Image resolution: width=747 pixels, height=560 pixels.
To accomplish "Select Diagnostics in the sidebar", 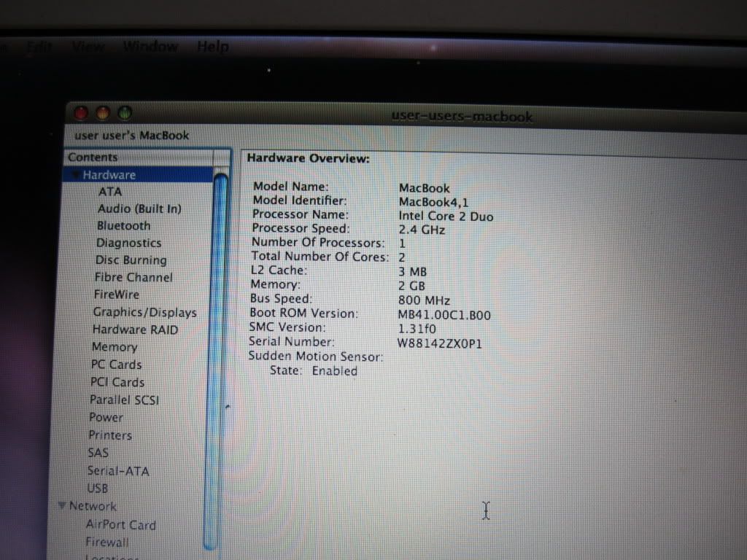I will click(x=128, y=243).
